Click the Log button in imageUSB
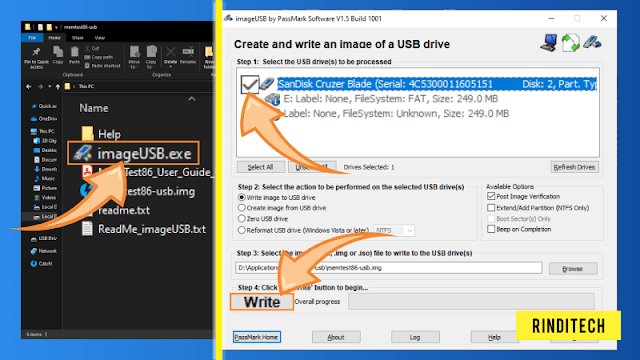 415,337
